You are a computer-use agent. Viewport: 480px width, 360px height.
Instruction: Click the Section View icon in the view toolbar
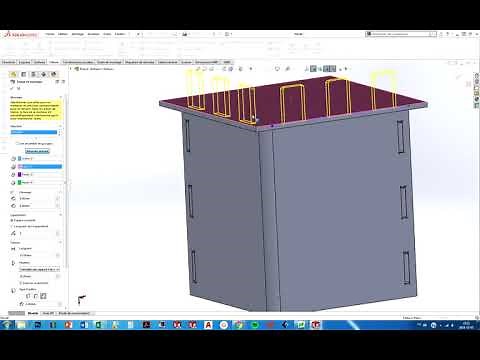(x=224, y=69)
